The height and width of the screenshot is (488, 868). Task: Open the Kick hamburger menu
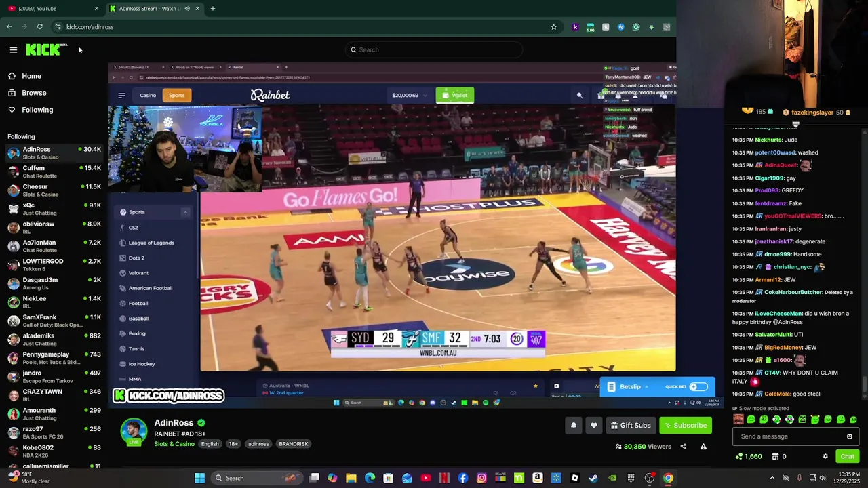[13, 49]
